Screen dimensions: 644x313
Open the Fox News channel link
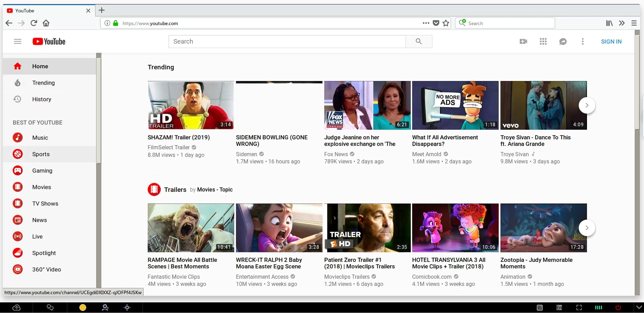(x=336, y=154)
